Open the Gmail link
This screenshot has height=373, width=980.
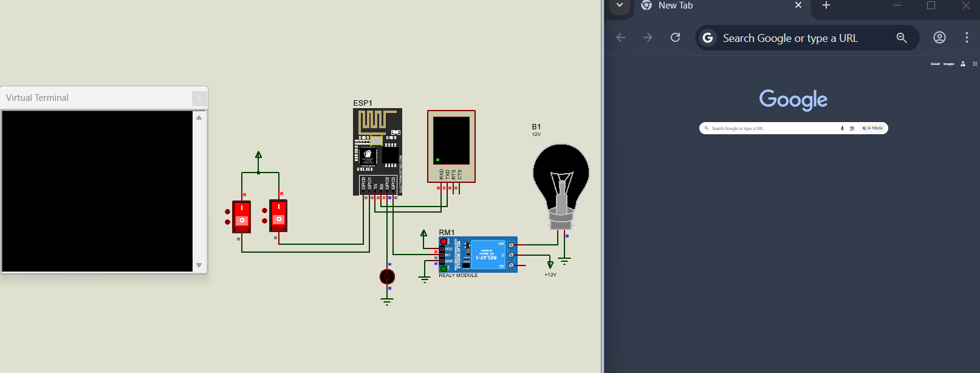click(935, 64)
